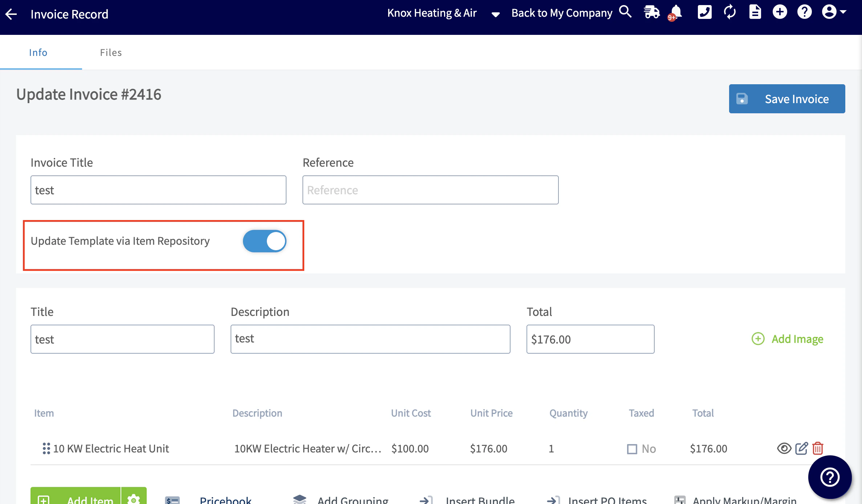Toggle the Taxed checkbox for the heat unit row
This screenshot has width=862, height=504.
(x=632, y=449)
